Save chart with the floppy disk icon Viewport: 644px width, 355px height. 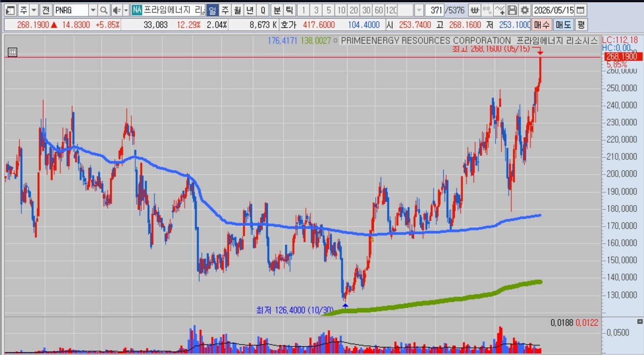[x=512, y=10]
